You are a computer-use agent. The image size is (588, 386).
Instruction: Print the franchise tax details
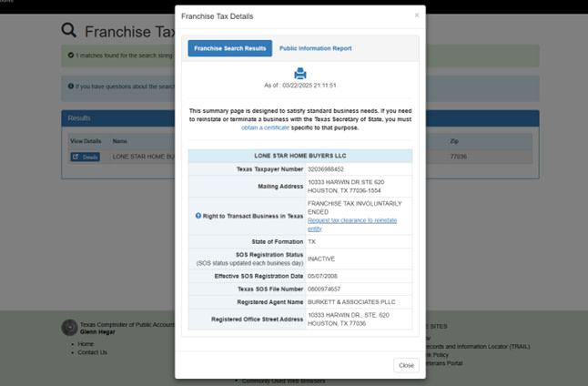[x=300, y=74]
